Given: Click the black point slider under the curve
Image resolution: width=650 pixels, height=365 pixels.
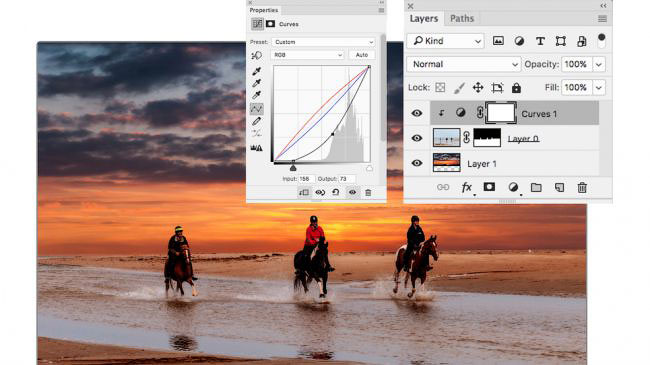Looking at the screenshot, I should point(293,168).
